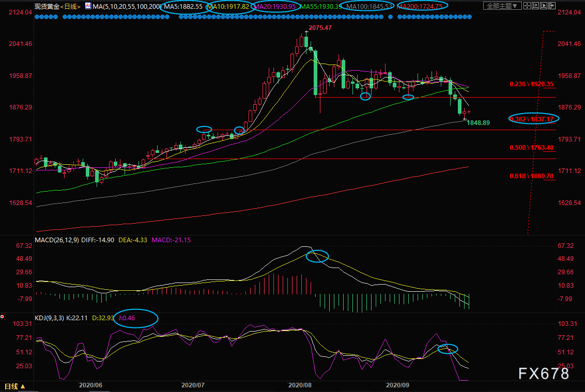585x392 pixels.
Task: Click the red dot marker left of KDJ panel
Action: [3, 316]
